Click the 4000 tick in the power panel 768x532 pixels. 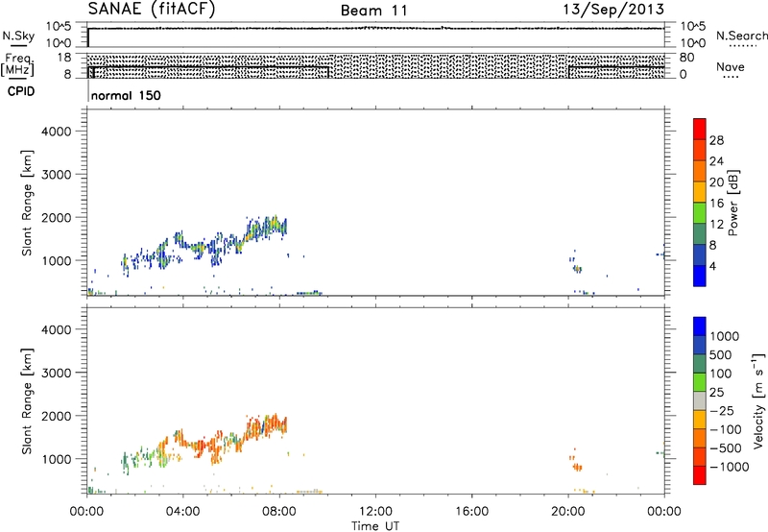57,132
